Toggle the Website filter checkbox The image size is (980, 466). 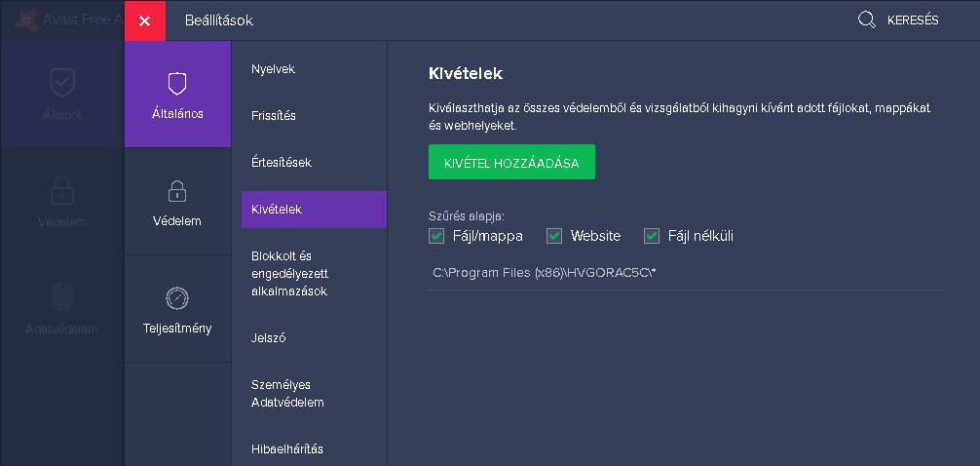554,236
